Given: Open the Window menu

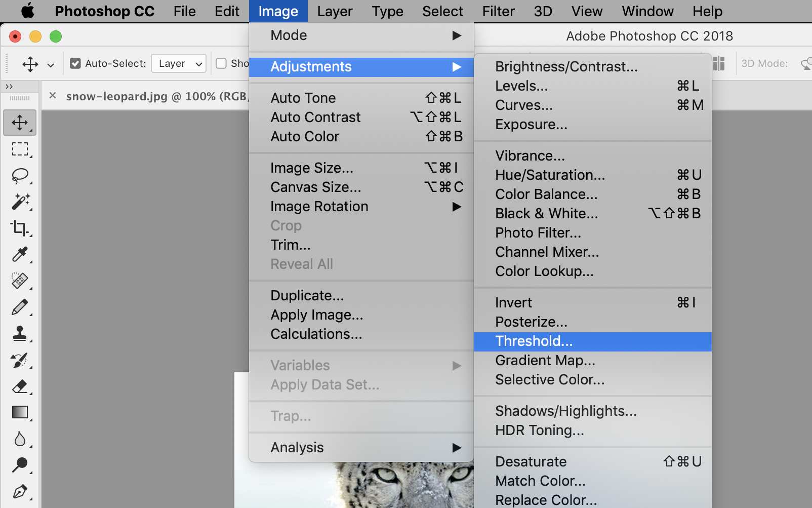Looking at the screenshot, I should (647, 11).
